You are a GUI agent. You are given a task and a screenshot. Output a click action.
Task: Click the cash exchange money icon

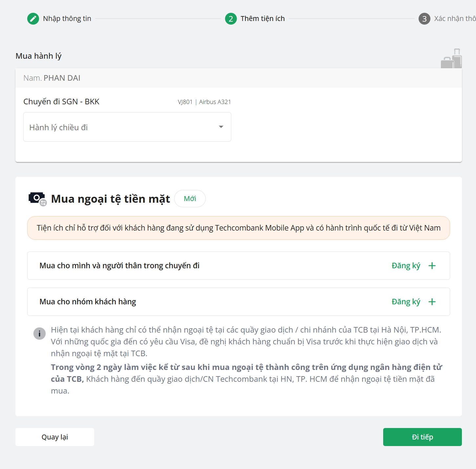pyautogui.click(x=37, y=199)
